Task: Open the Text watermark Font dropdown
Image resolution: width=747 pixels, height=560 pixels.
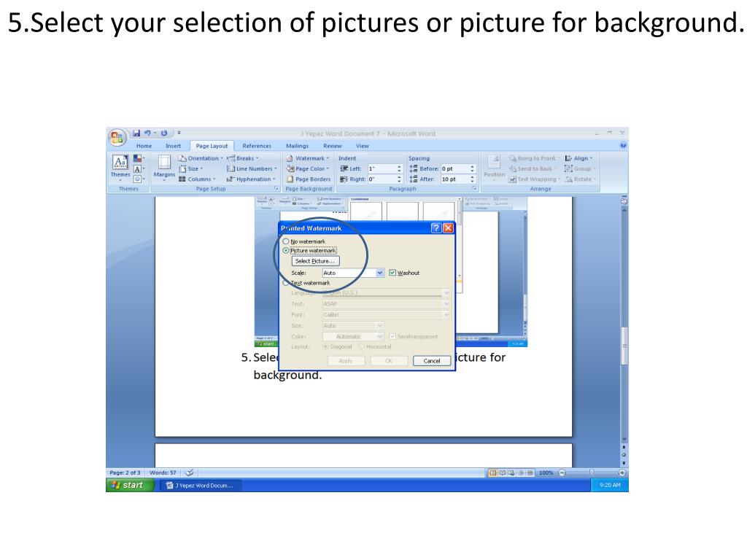Action: click(446, 315)
